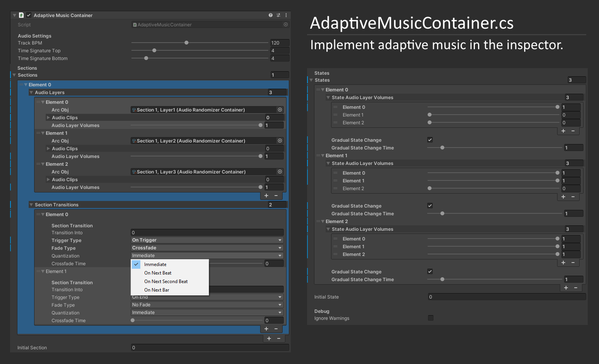Open the kebab menu on Adaptive Music Container
Screen dimensions: 599x364
[286, 15]
